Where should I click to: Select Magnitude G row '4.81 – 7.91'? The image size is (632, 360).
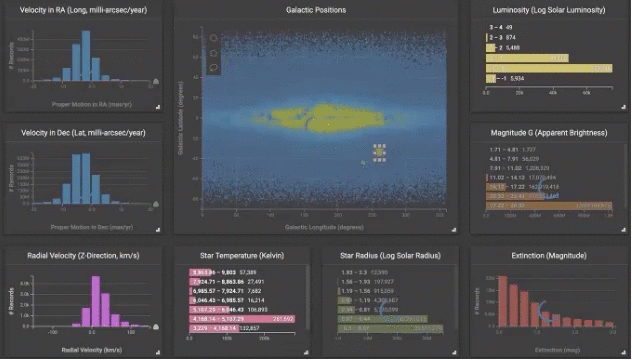(549, 159)
